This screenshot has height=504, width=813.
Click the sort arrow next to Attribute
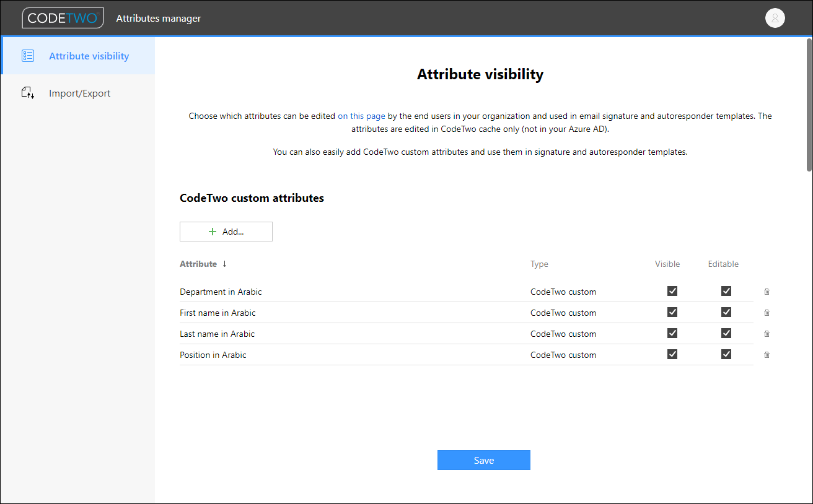point(224,264)
